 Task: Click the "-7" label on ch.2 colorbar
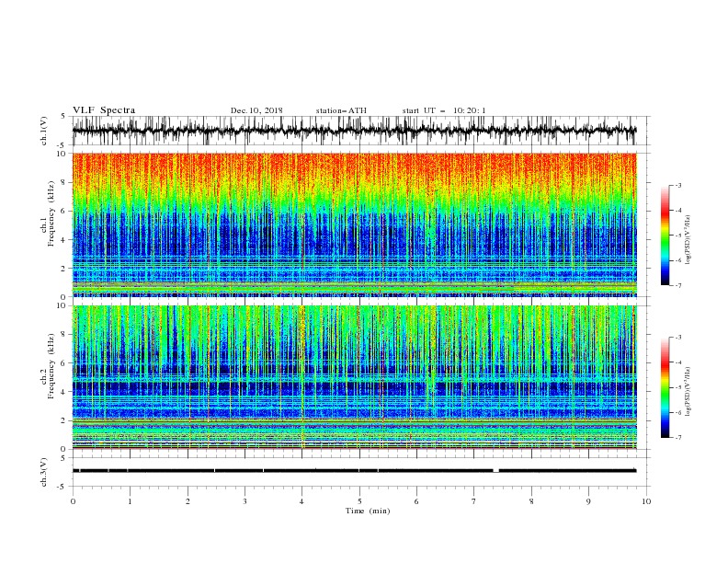coord(678,438)
